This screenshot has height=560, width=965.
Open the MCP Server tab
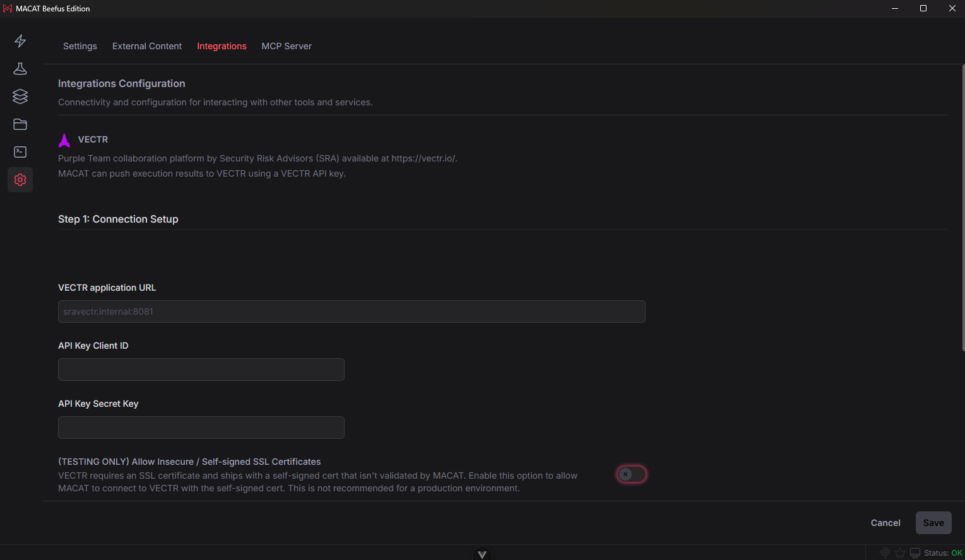click(287, 46)
